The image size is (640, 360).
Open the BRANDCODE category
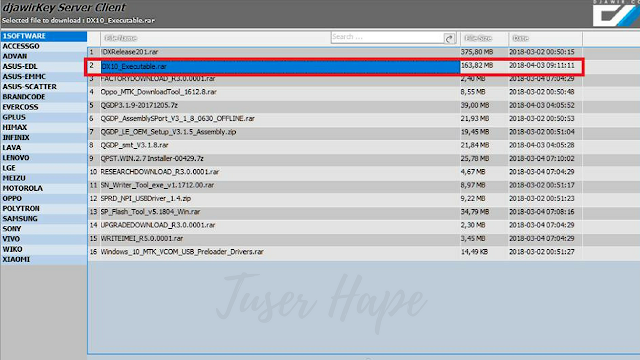click(x=44, y=97)
